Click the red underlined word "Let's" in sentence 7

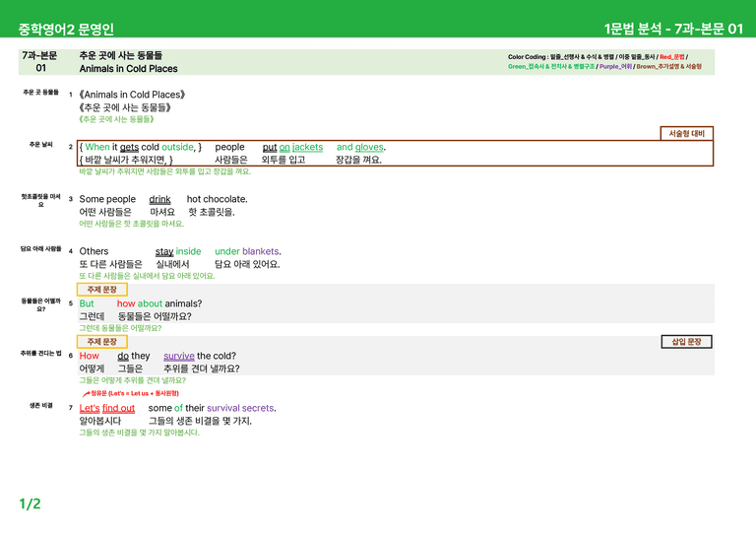tap(90, 408)
